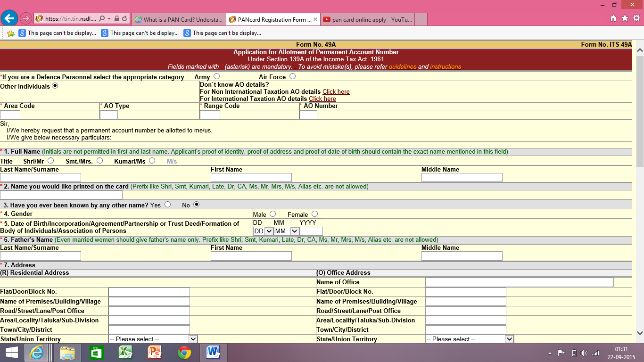Select the Male gender radio button
644x362 pixels.
pos(272,214)
